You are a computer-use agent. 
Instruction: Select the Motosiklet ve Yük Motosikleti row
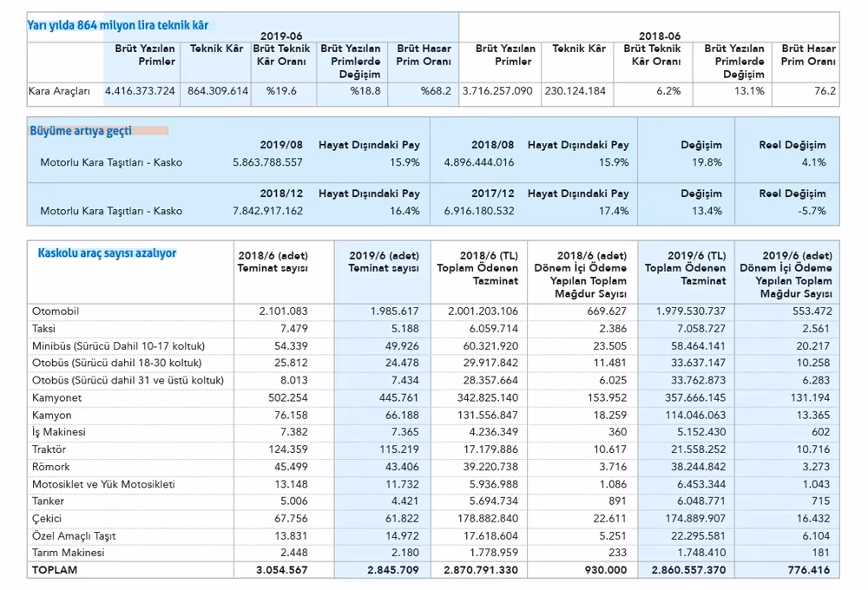[433, 484]
